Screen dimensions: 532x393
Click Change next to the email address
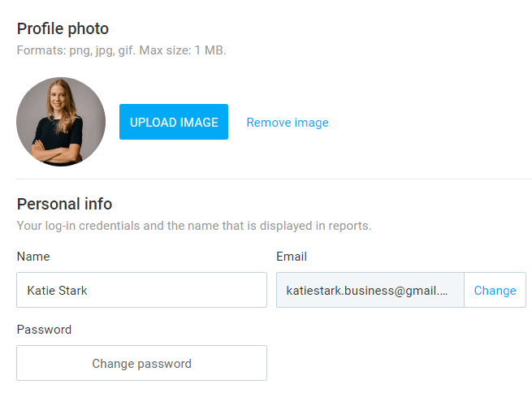coord(495,290)
